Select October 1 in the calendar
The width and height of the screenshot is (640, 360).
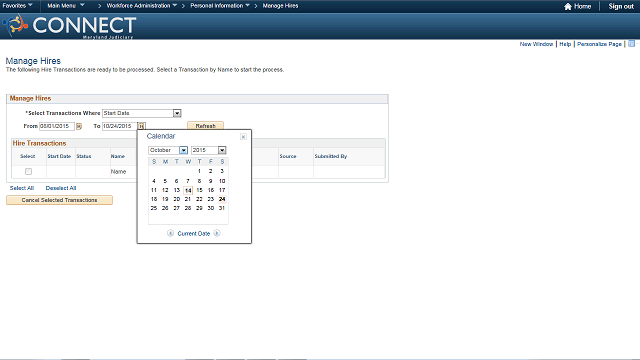point(199,171)
